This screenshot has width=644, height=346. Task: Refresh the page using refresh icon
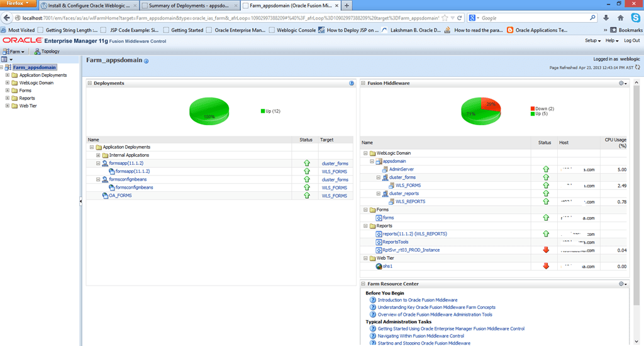[638, 67]
